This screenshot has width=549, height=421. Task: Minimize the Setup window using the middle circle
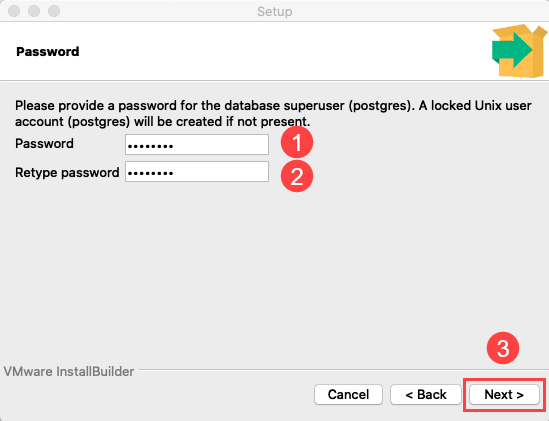point(34,11)
